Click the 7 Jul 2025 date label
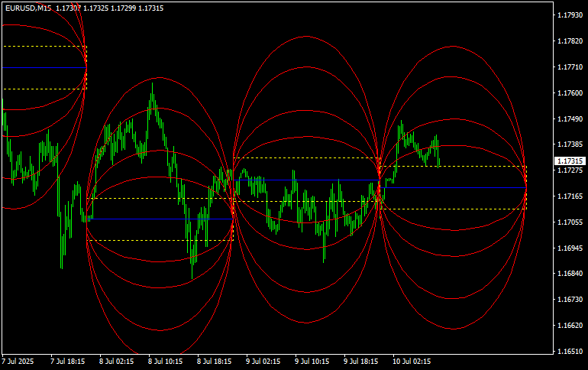 pyautogui.click(x=18, y=362)
